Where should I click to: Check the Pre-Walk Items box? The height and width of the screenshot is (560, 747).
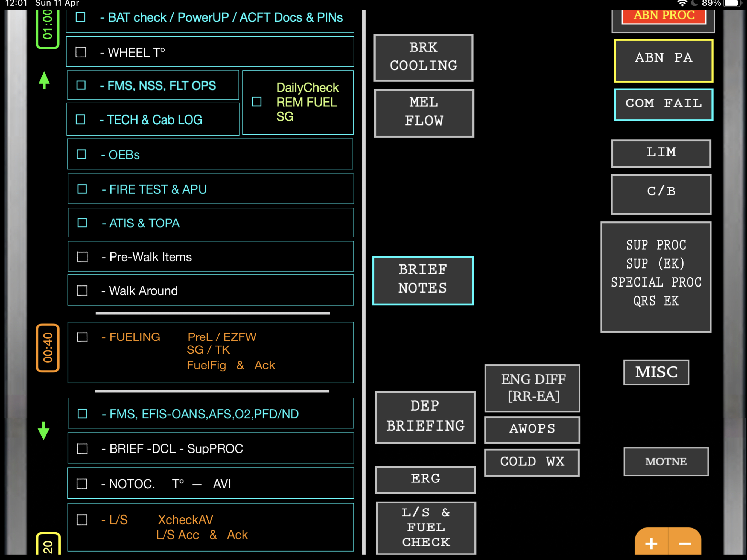[82, 257]
